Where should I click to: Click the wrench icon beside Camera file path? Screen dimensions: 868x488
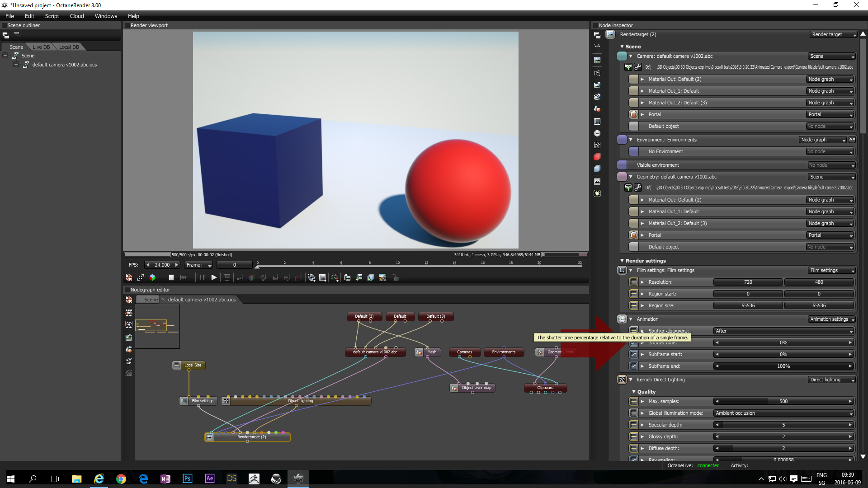[x=638, y=67]
